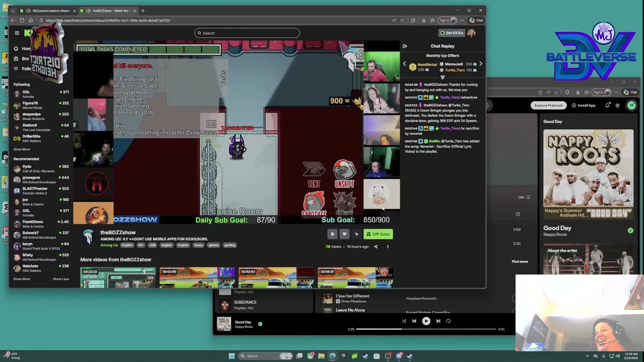The height and width of the screenshot is (362, 644).
Task: Open video more options three dots
Action: (387, 247)
